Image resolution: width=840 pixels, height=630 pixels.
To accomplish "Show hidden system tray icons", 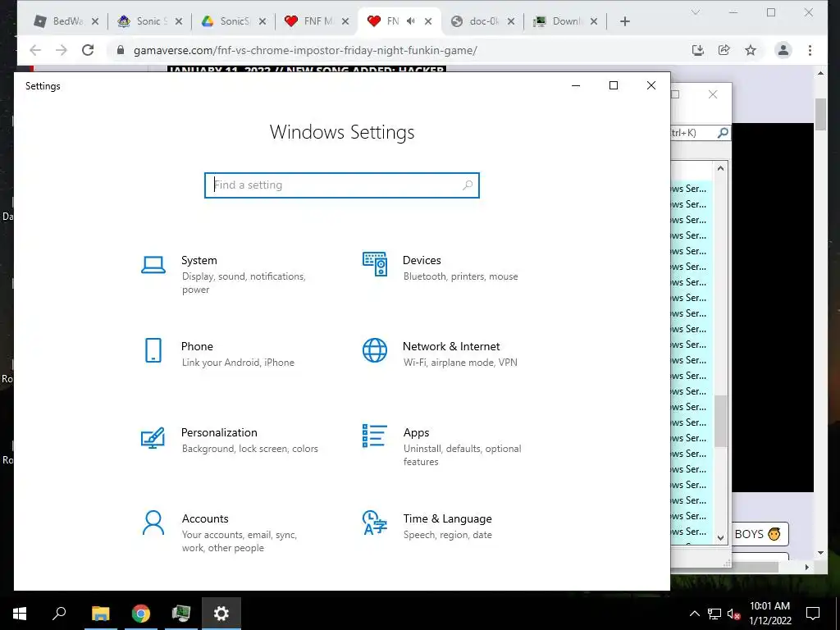I will click(694, 614).
